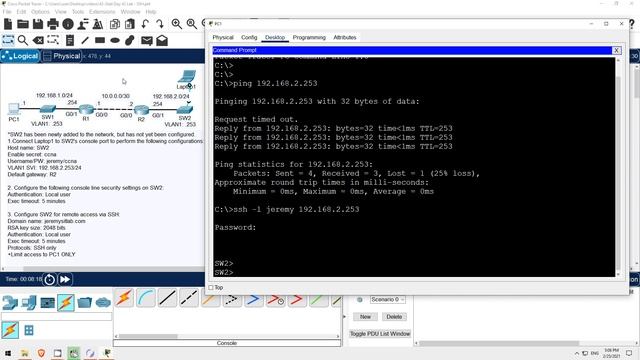Click the Windows Start button

coord(8,353)
